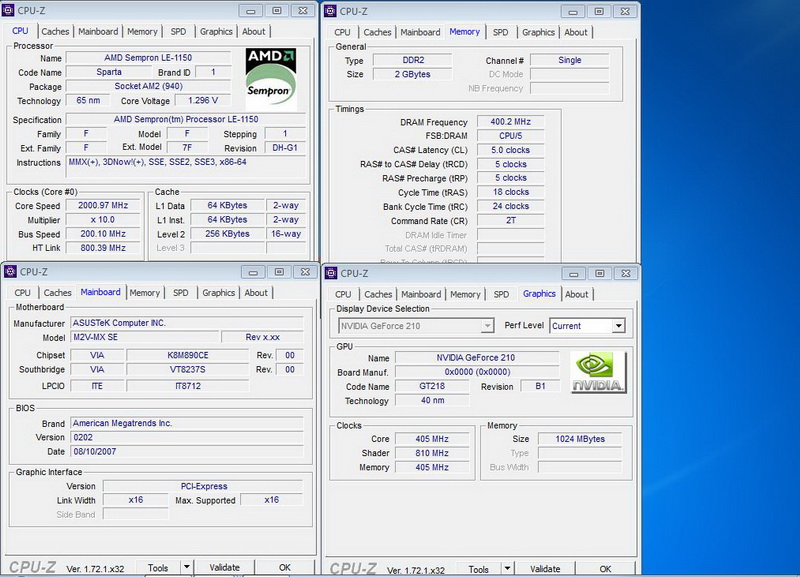Click CPU-Z app icon in Memory window title bar
The width and height of the screenshot is (800, 577).
point(331,11)
